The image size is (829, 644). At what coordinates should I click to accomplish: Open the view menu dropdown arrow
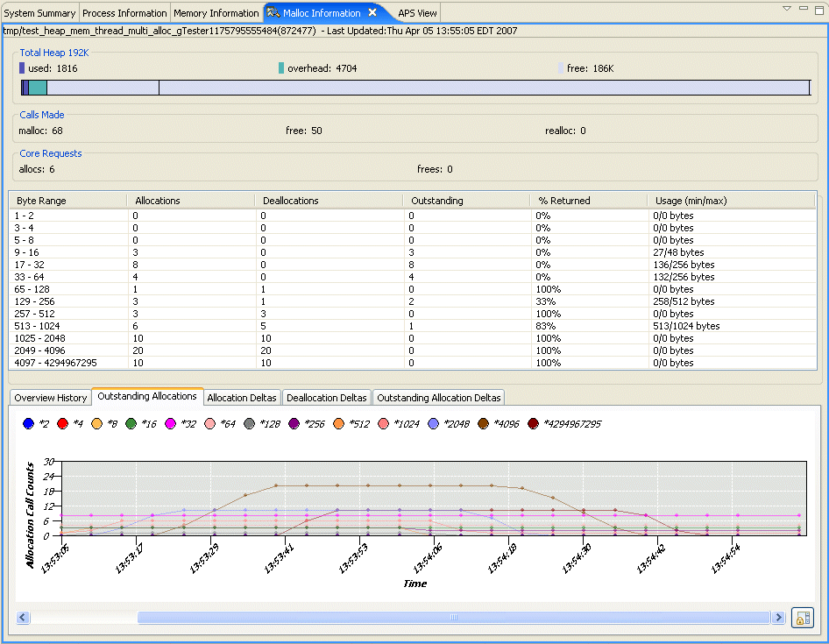click(x=786, y=7)
